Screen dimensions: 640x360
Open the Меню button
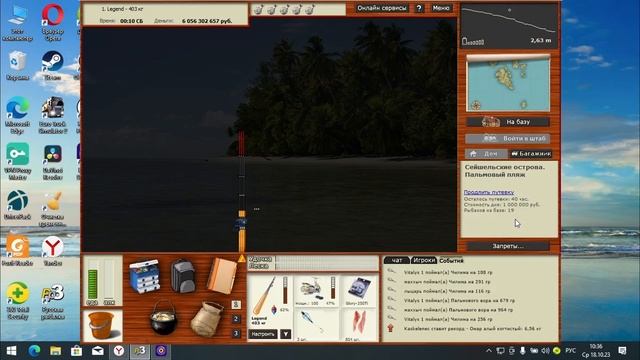[440, 8]
